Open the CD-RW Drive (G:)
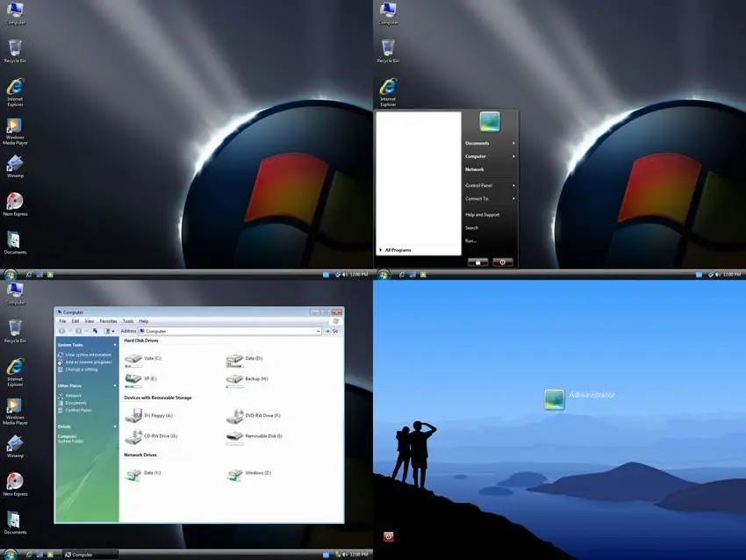 click(151, 436)
